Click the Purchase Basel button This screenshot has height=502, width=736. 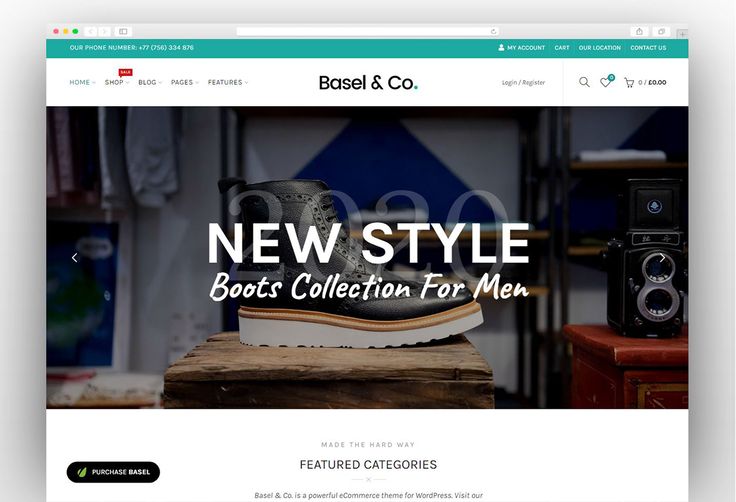(x=113, y=472)
